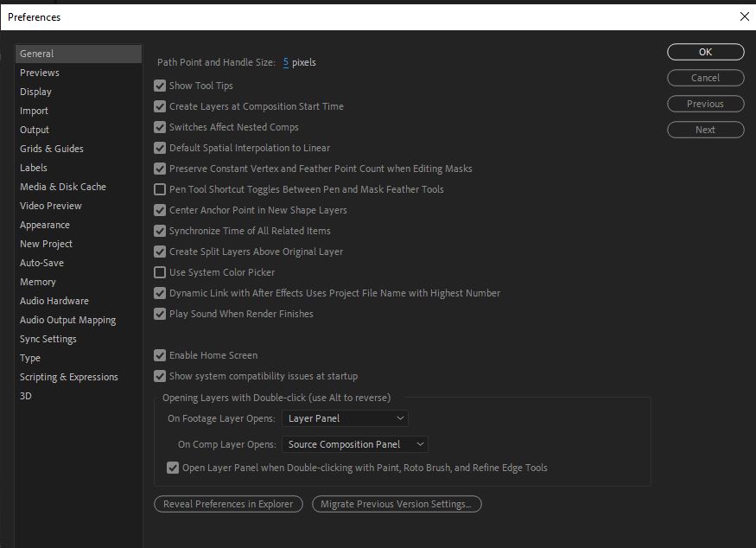Open the Source Composition Panel dropdown

(x=354, y=444)
